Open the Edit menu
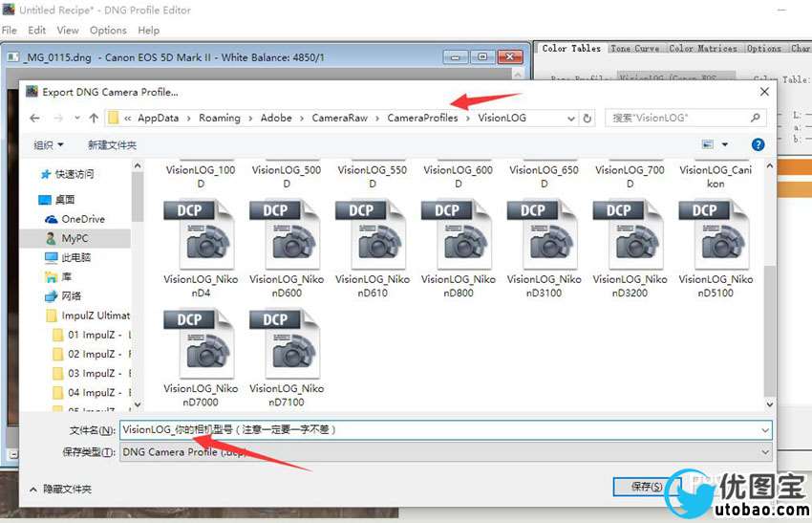 36,31
